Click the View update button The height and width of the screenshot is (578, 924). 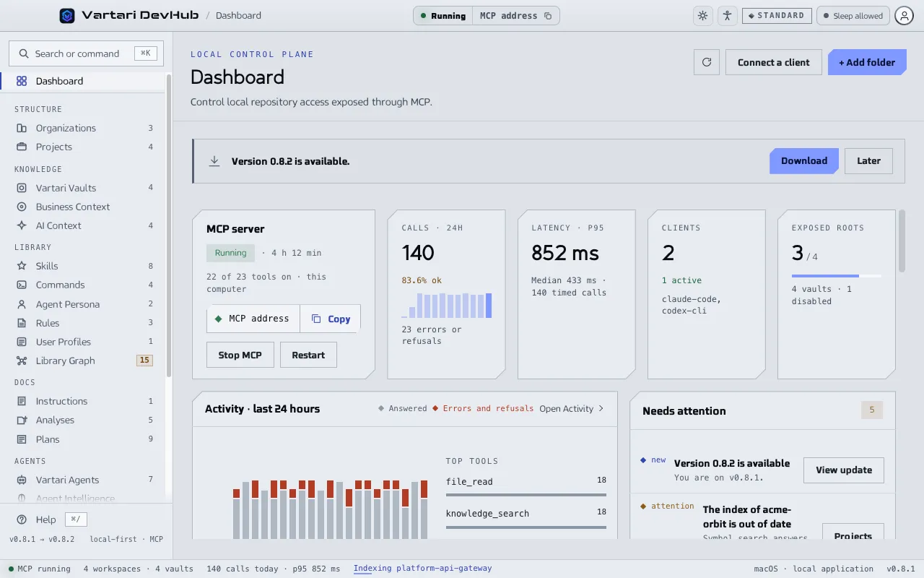[844, 470]
